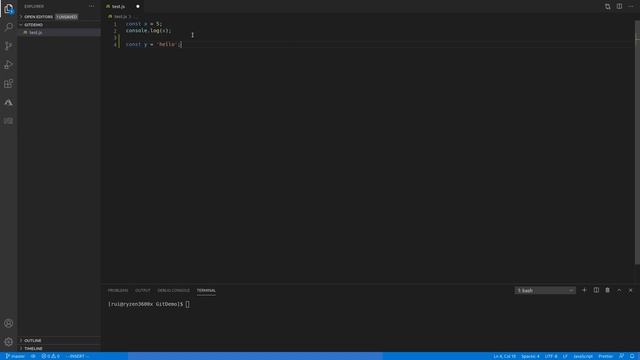This screenshot has height=360, width=640.
Task: Place cursor on line 2 console.log code
Action: point(149,31)
